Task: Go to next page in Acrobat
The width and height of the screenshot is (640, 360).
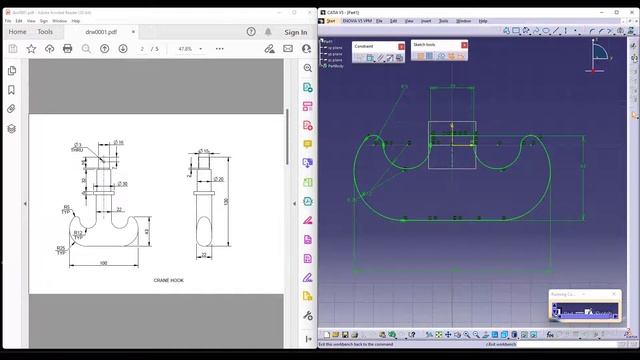Action: point(123,49)
